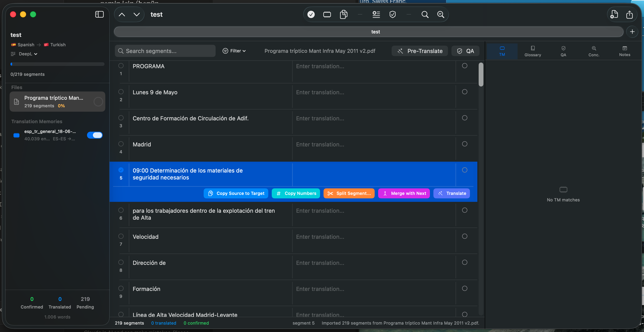Click the Copy Numbers button
The width and height of the screenshot is (644, 332).
[x=296, y=193]
